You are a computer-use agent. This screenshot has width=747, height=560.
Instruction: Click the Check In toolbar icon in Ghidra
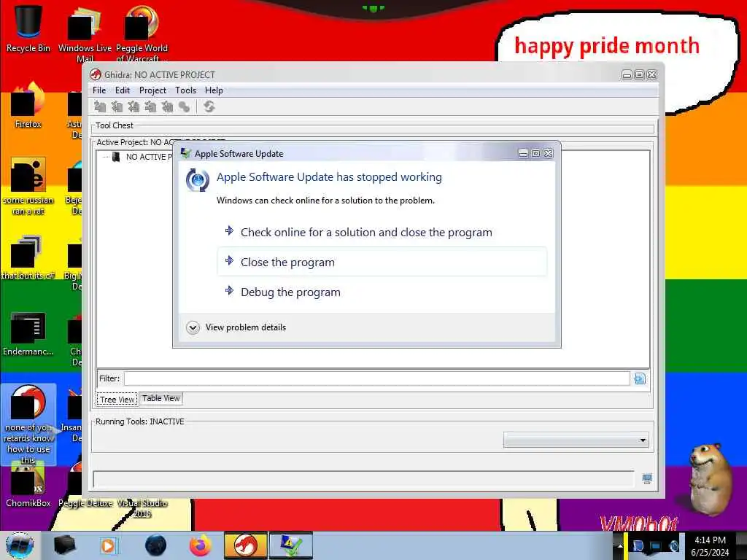click(x=150, y=106)
